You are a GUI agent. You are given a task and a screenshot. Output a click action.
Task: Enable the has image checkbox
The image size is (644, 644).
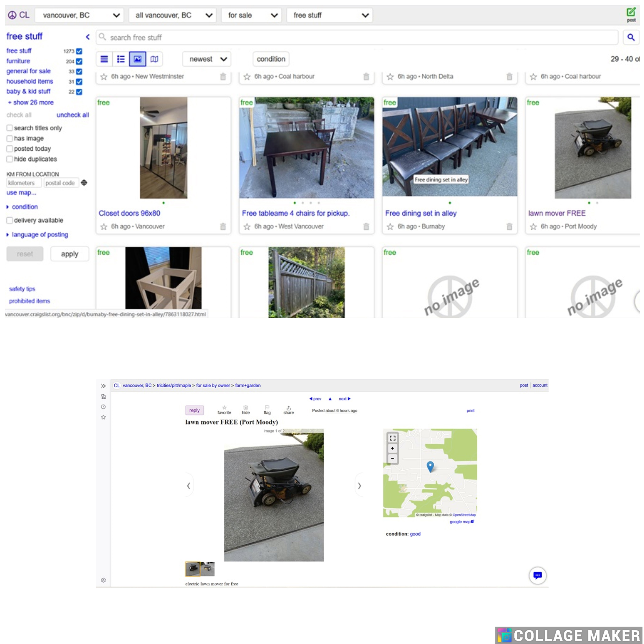point(10,138)
